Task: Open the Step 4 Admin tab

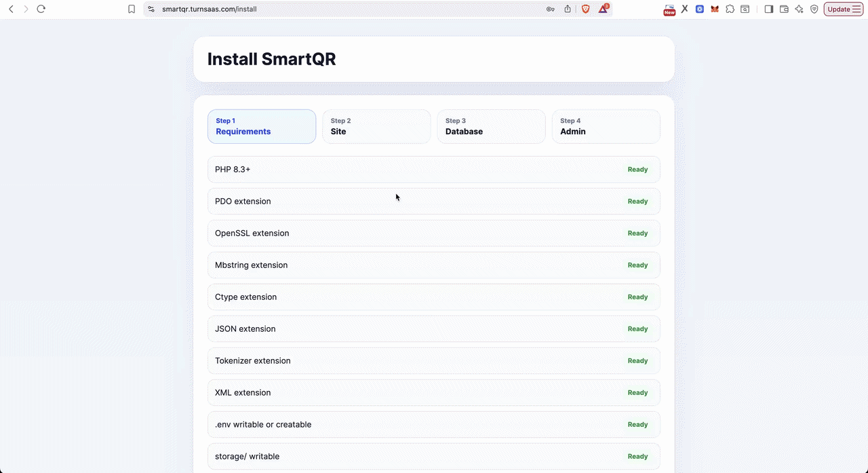Action: tap(606, 126)
